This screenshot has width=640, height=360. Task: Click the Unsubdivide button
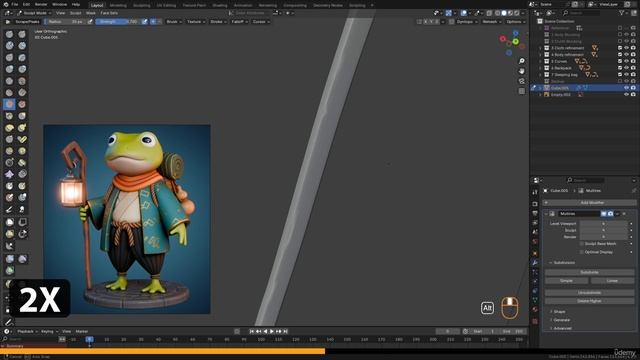pyautogui.click(x=589, y=293)
